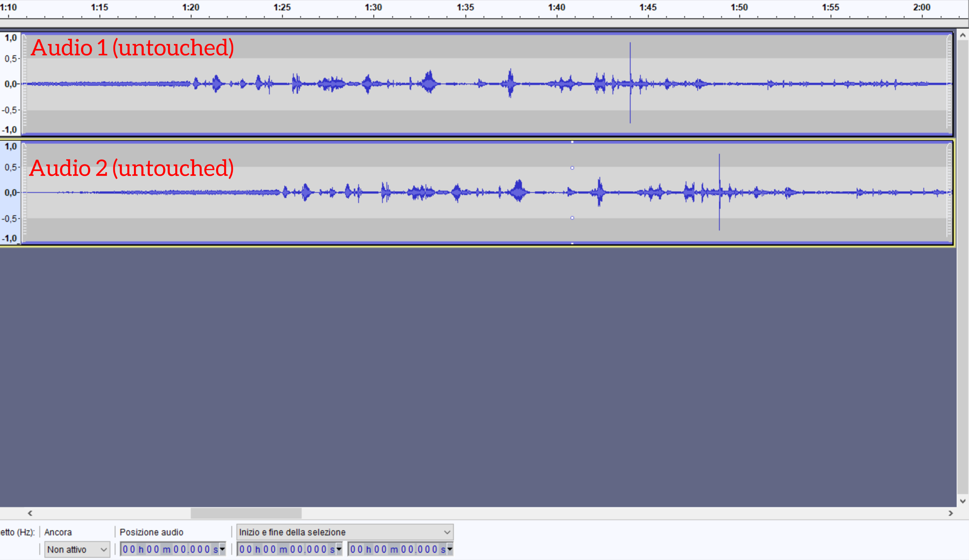
Task: Click the horizontal scrollbar left arrow
Action: pyautogui.click(x=30, y=513)
